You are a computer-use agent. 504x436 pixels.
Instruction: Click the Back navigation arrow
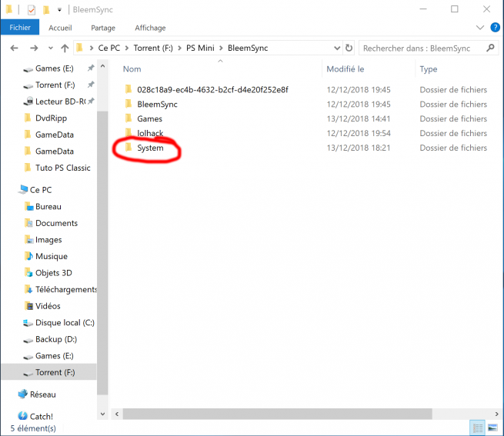point(14,48)
